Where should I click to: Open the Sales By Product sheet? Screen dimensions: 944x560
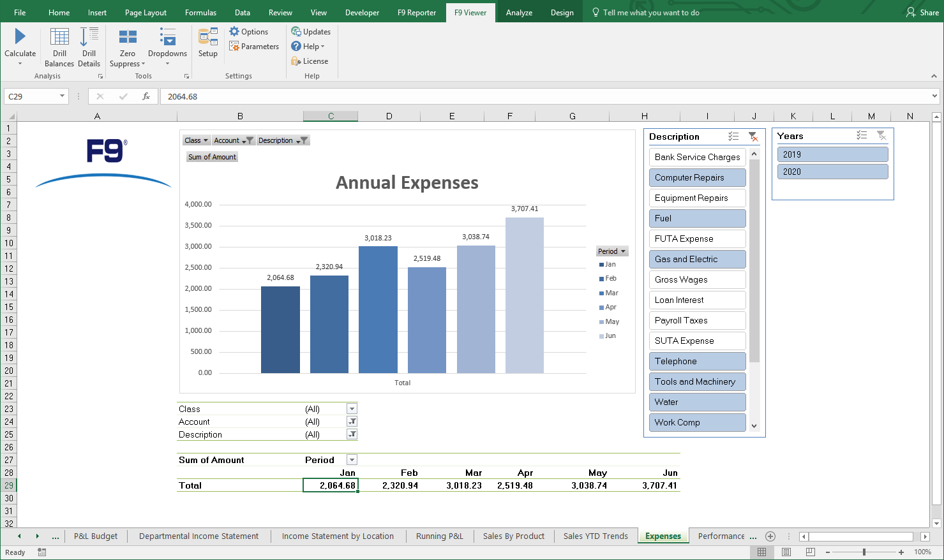(514, 536)
